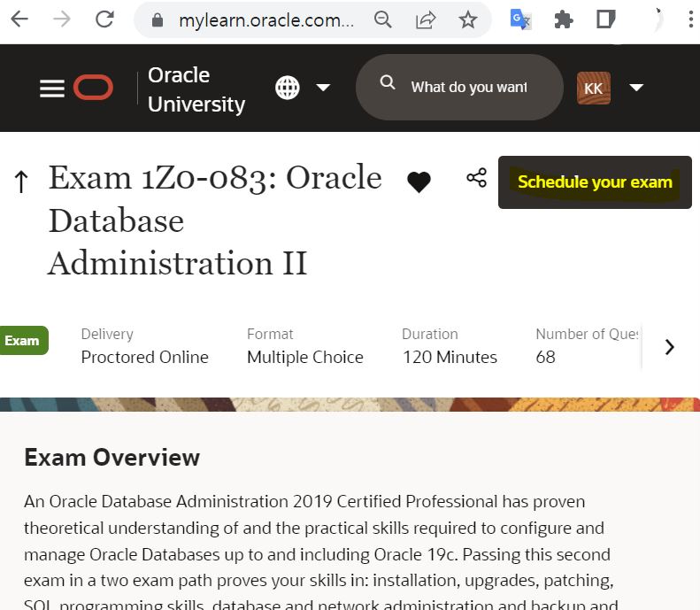
Task: Toggle the heart favorite icon
Action: coord(419,181)
